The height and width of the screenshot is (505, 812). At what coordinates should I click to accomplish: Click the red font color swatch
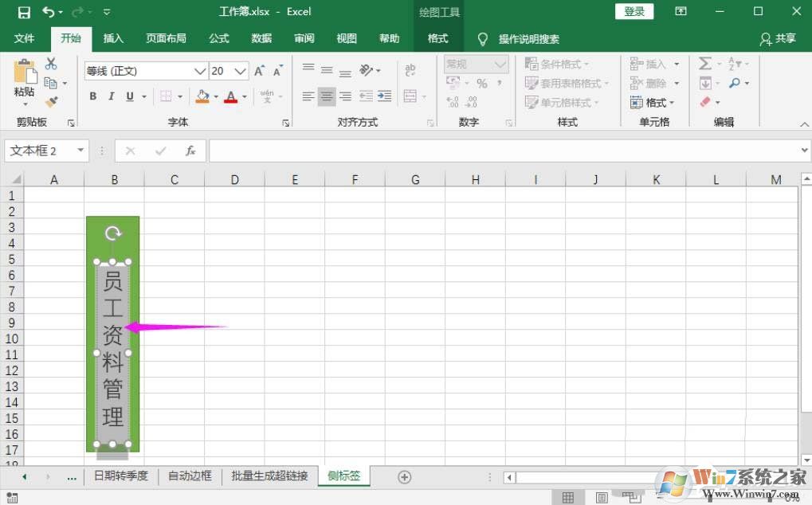point(230,100)
